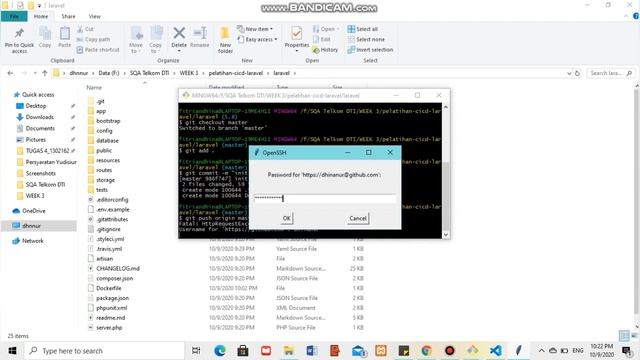Viewport: 640px width, 360px height.
Task: Click the Task View taskbar icon
Action: (196, 351)
